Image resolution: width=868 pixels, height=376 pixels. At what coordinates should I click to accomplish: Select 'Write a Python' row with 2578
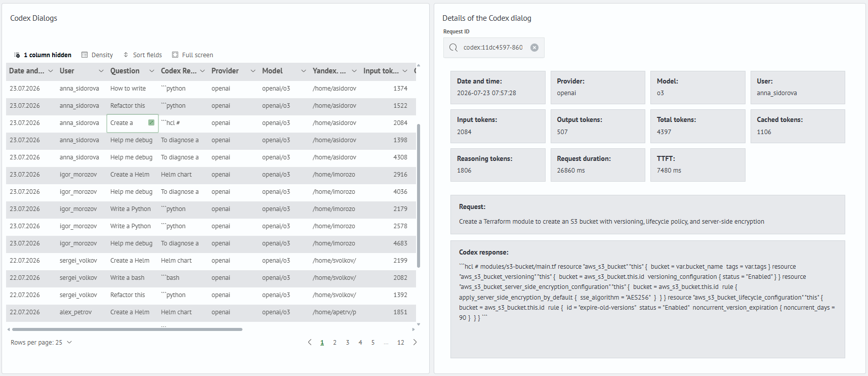point(211,226)
